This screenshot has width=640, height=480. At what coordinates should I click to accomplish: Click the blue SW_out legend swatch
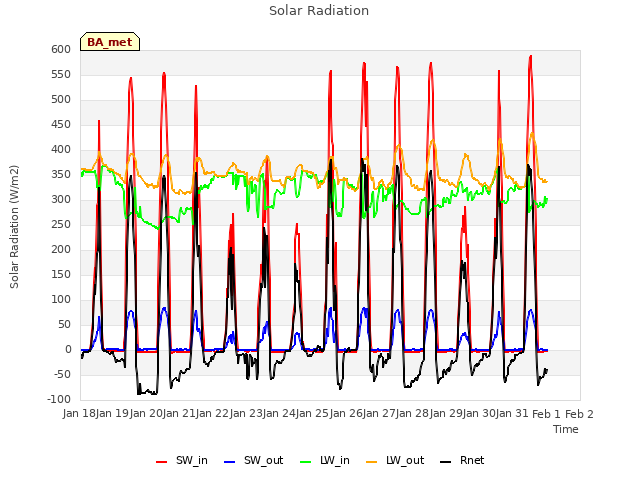click(x=230, y=462)
